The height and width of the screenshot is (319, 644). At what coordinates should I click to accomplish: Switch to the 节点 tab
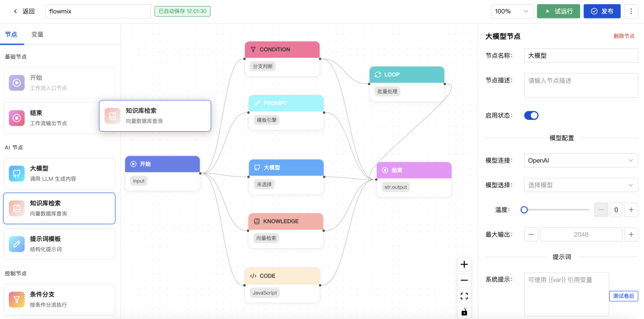(11, 35)
